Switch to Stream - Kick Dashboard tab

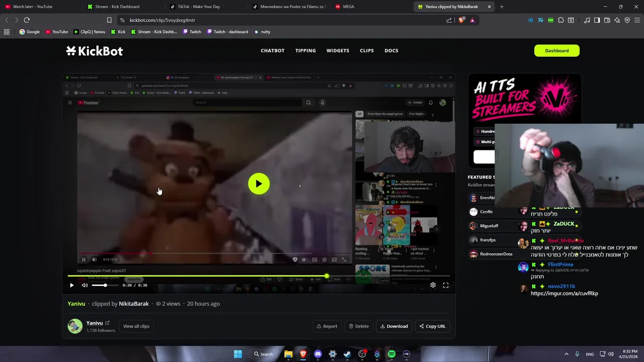click(x=117, y=7)
